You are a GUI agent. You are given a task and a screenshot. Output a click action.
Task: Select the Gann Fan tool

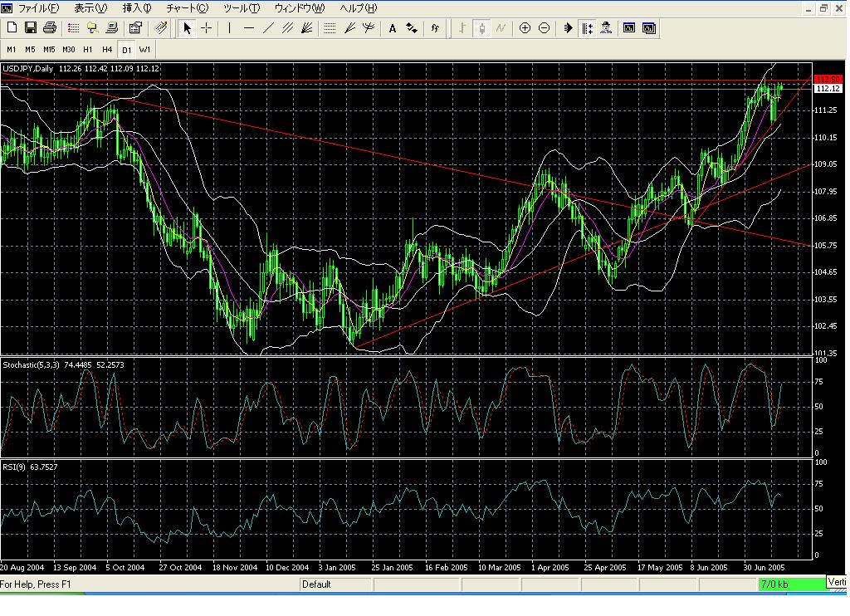307,28
